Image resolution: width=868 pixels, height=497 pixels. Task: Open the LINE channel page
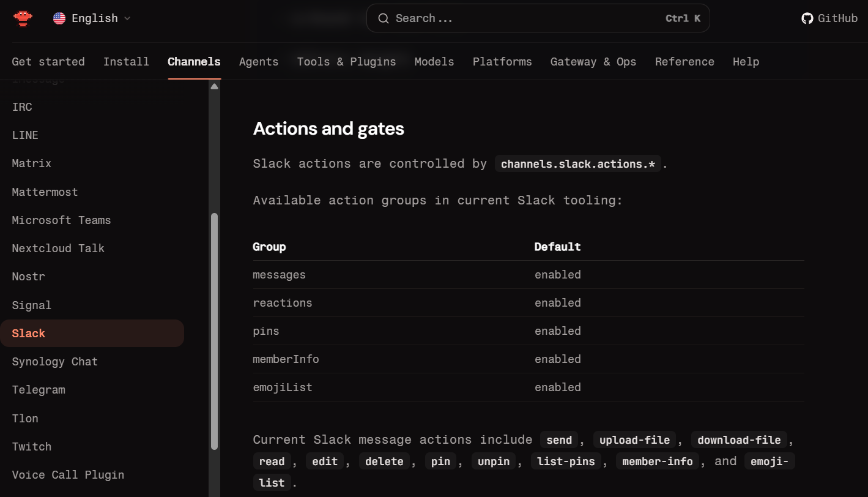(x=25, y=135)
